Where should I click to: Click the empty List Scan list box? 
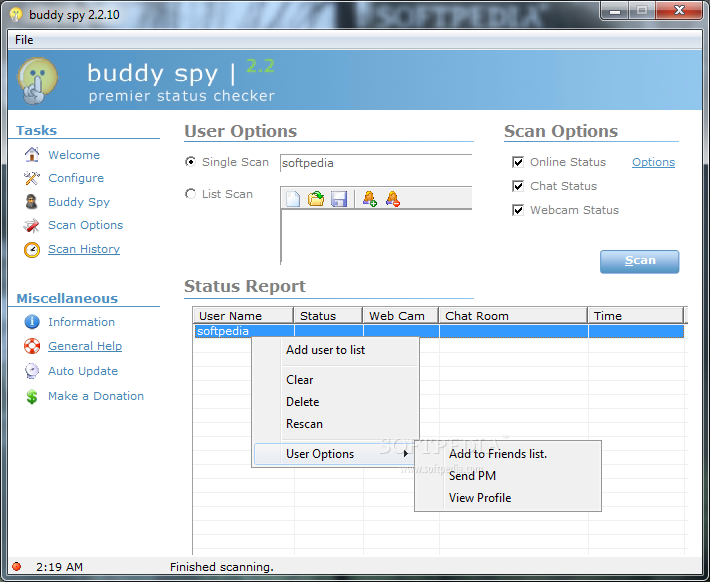(376, 236)
